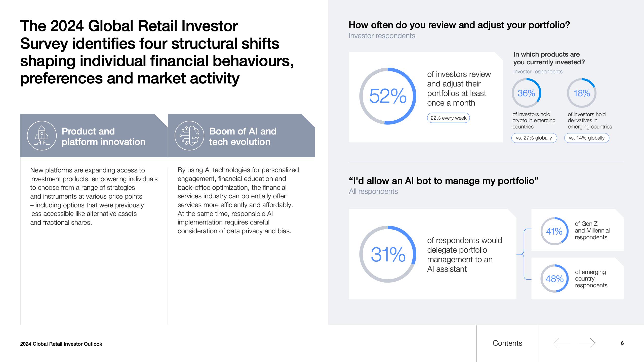Click the rocket launch icon
This screenshot has height=362, width=644.
42,136
